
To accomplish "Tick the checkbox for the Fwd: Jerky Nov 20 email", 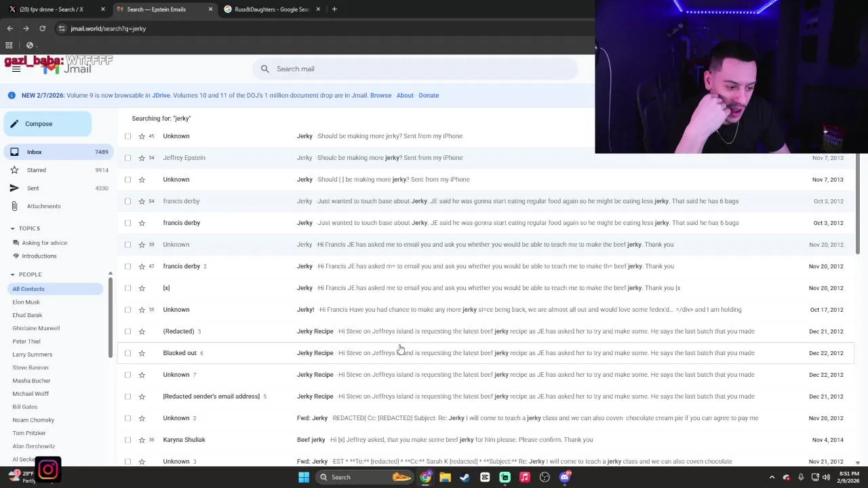I will click(x=127, y=418).
